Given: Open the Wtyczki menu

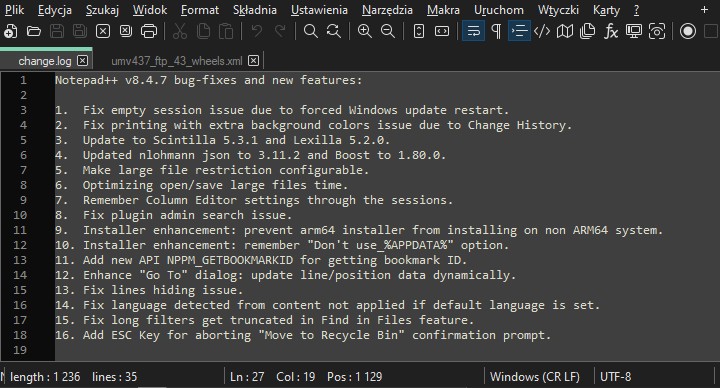Looking at the screenshot, I should pyautogui.click(x=558, y=10).
